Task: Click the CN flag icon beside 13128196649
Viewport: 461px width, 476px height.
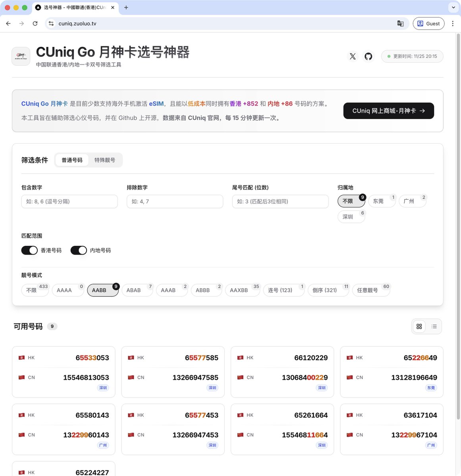Action: click(349, 377)
